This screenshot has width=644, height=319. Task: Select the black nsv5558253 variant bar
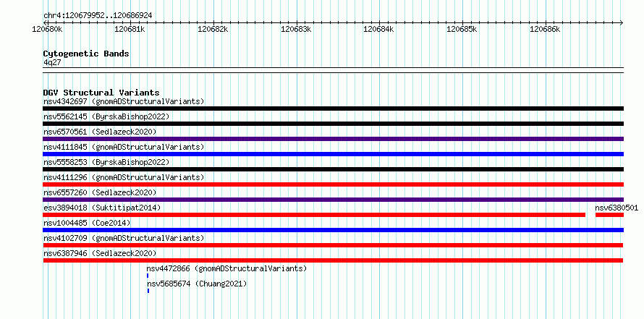coord(333,169)
